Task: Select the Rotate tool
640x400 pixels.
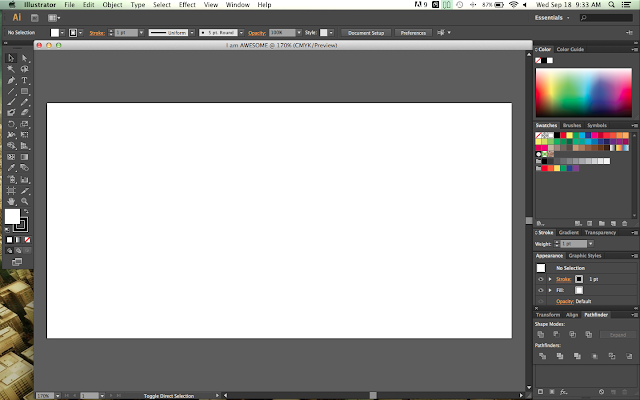Action: tap(11, 124)
